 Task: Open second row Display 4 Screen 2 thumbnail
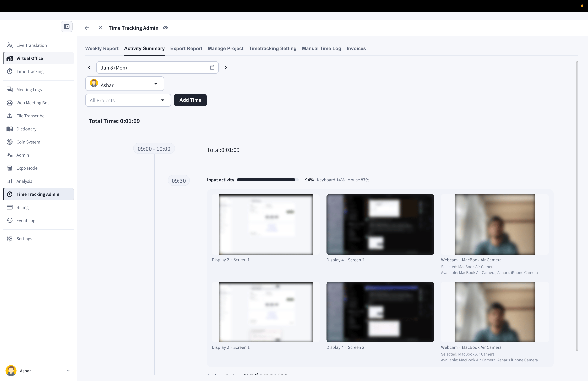(x=380, y=312)
